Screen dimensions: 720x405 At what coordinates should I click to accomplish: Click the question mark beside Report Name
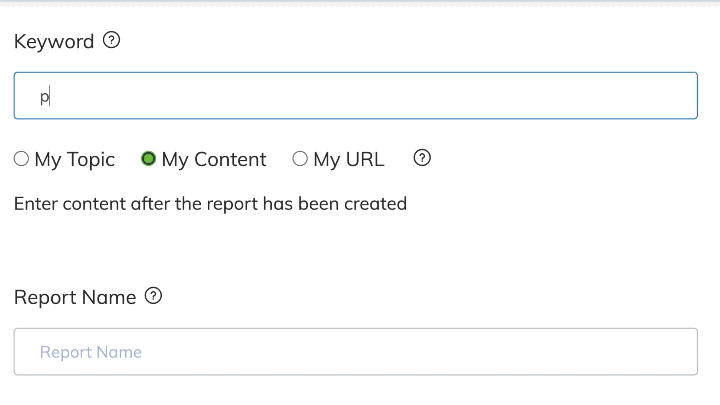(x=153, y=296)
